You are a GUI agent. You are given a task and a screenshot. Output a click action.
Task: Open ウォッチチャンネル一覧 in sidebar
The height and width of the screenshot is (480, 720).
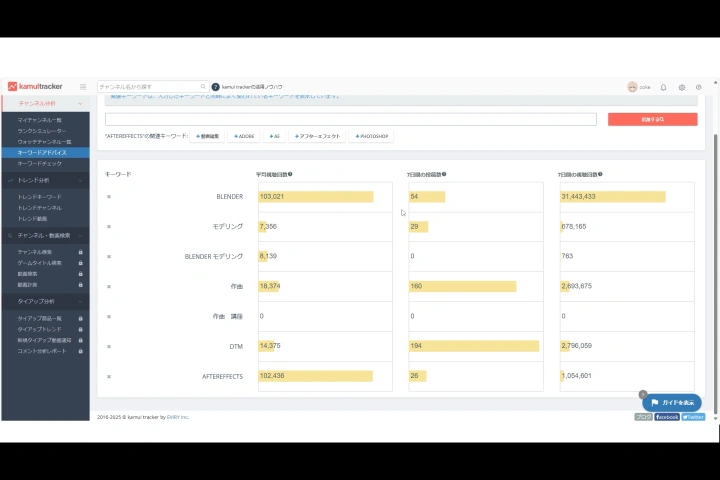[x=45, y=141]
